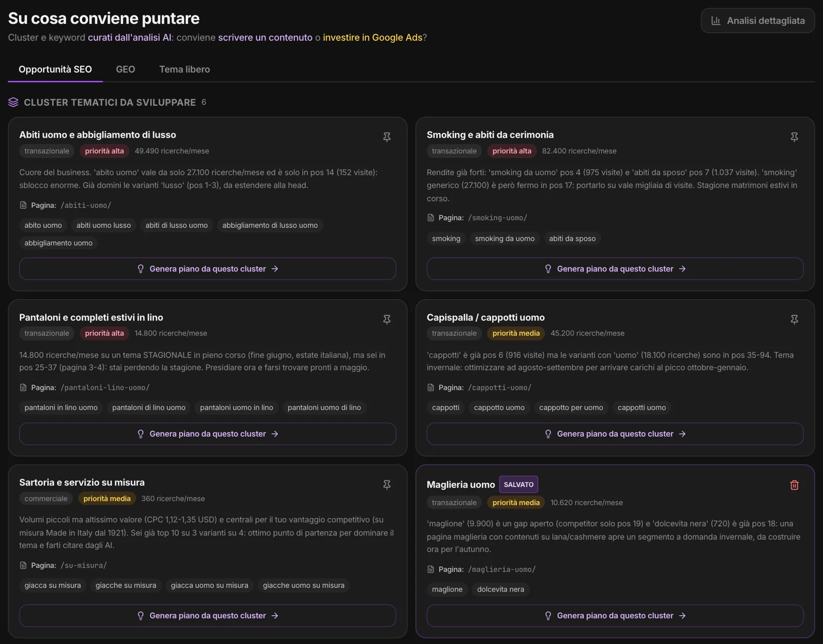Click the 'abbigliamento uomo' keyword chip

tap(59, 243)
